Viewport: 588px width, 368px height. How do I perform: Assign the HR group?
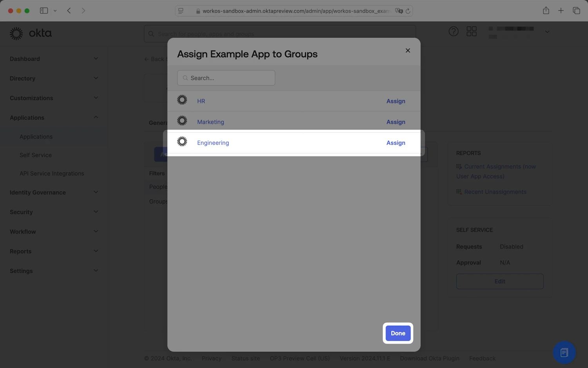(x=396, y=101)
